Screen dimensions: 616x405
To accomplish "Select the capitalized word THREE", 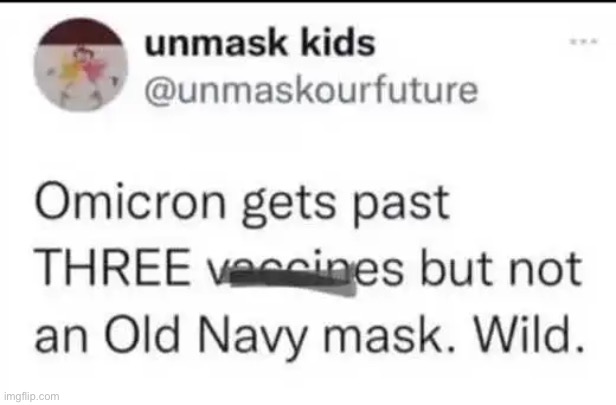I will click(113, 269).
